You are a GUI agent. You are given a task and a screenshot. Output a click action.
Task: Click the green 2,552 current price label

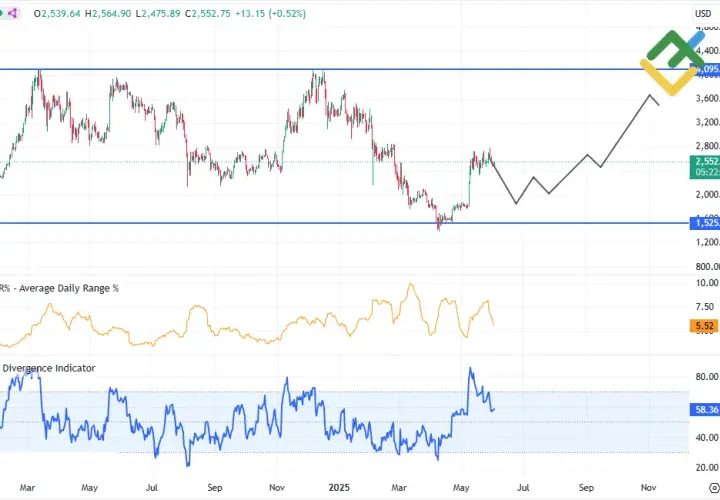coord(705,167)
